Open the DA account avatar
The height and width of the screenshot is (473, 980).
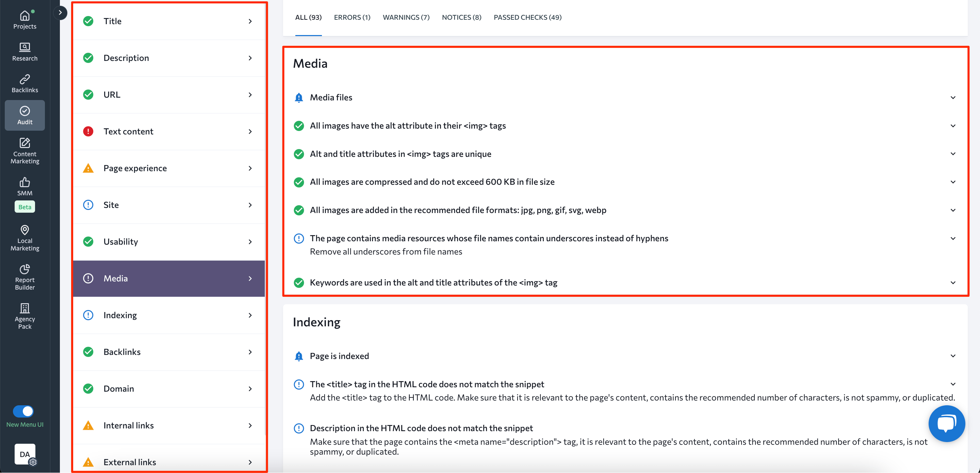[25, 454]
